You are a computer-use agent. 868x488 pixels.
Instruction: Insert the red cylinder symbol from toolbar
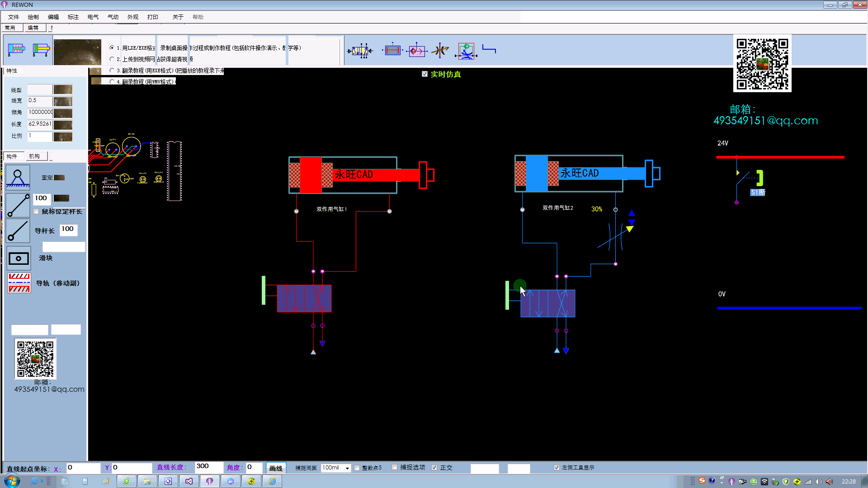coord(392,50)
